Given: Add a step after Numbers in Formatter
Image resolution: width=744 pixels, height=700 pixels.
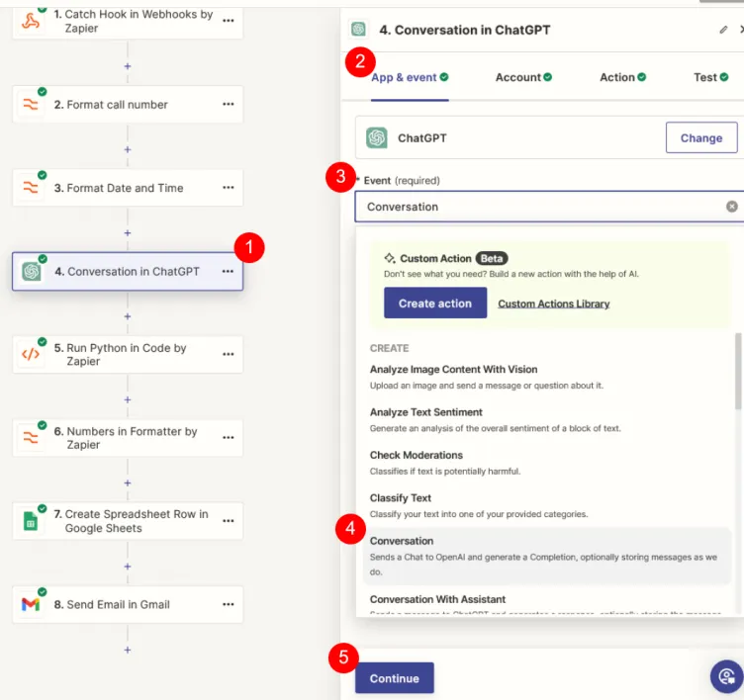Looking at the screenshot, I should pyautogui.click(x=128, y=483).
